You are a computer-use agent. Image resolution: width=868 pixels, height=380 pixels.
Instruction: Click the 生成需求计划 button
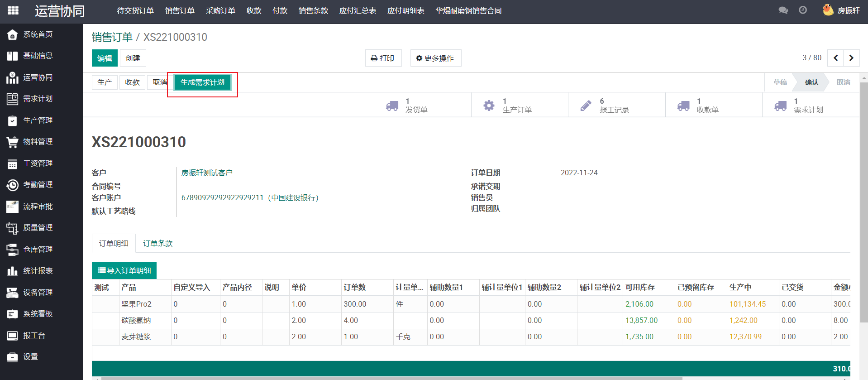tap(202, 82)
